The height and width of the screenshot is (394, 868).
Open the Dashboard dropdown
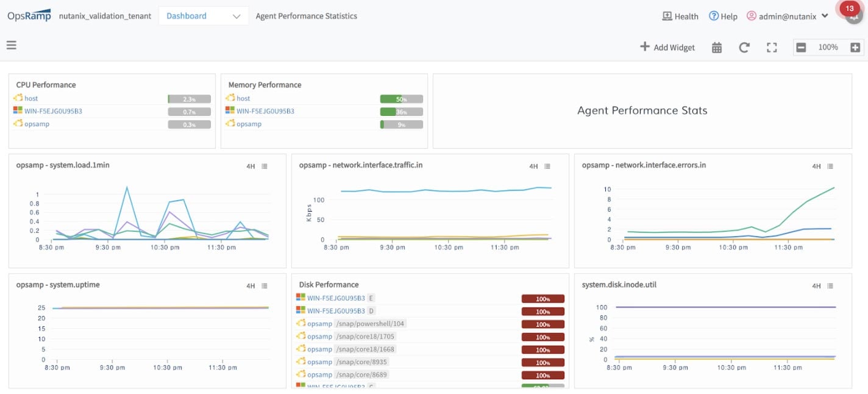pyautogui.click(x=203, y=16)
